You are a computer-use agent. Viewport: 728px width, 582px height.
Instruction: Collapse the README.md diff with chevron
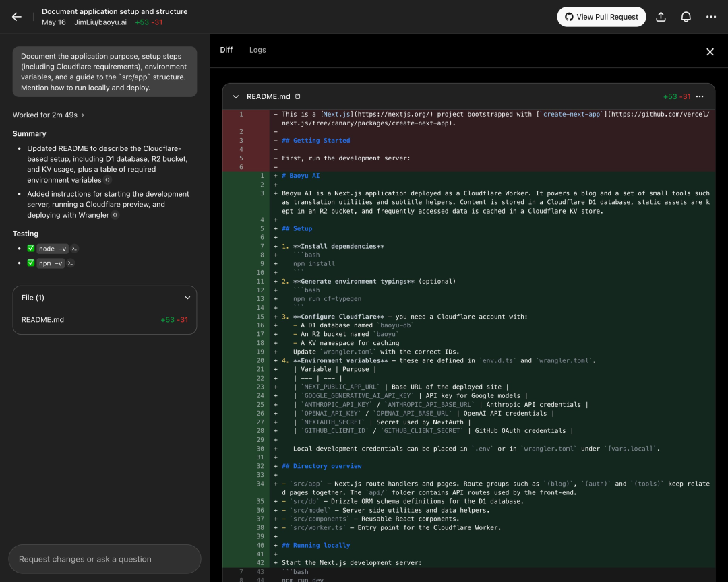tap(236, 96)
